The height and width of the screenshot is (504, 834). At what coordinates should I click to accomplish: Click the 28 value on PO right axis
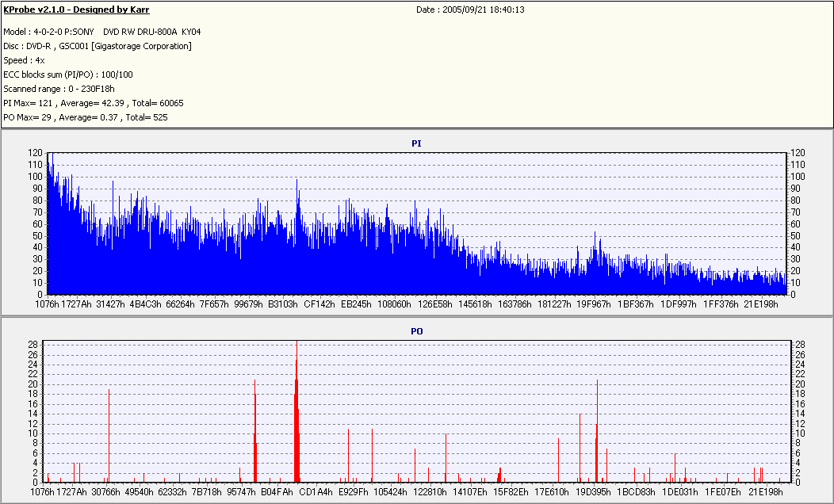[800, 345]
